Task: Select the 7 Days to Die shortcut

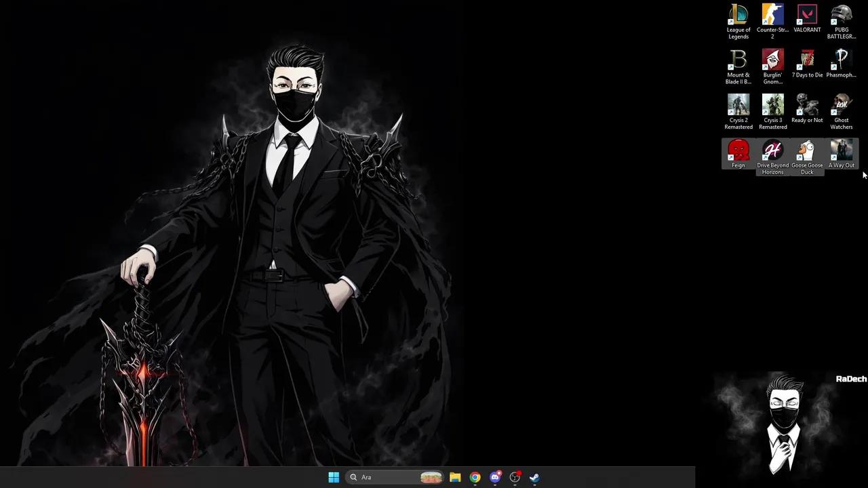Action: click(x=807, y=64)
